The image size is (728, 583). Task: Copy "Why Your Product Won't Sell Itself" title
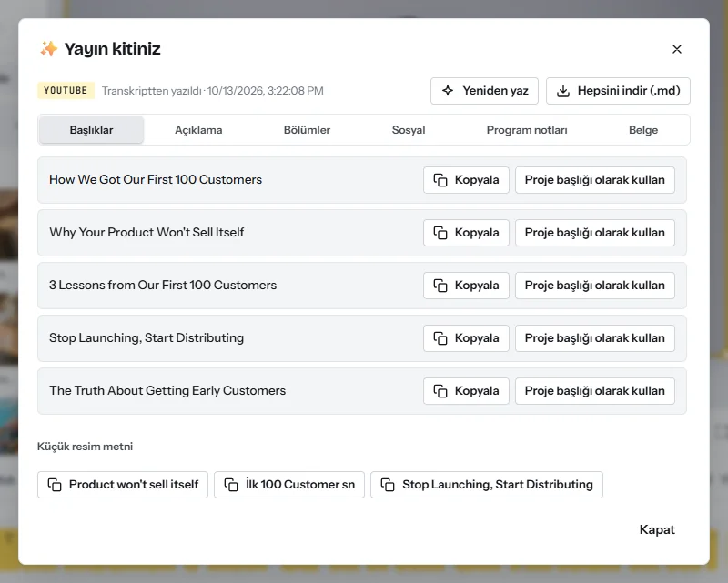(x=466, y=233)
